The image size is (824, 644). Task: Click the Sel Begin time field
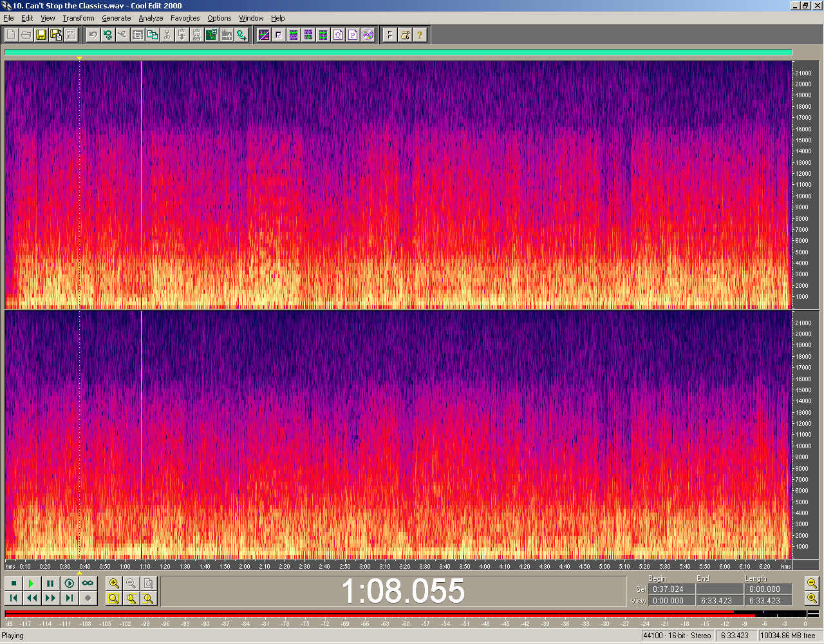[669, 589]
